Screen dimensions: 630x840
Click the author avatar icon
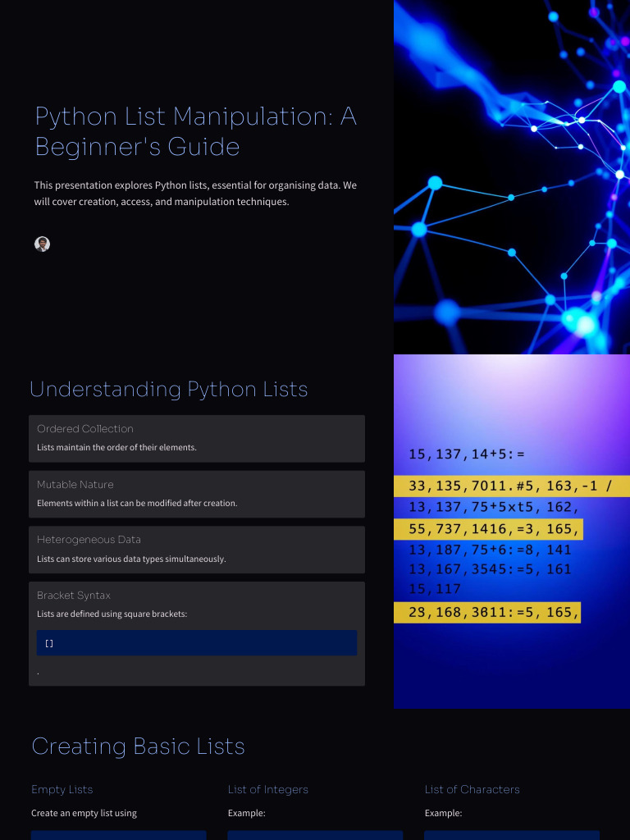tap(42, 244)
